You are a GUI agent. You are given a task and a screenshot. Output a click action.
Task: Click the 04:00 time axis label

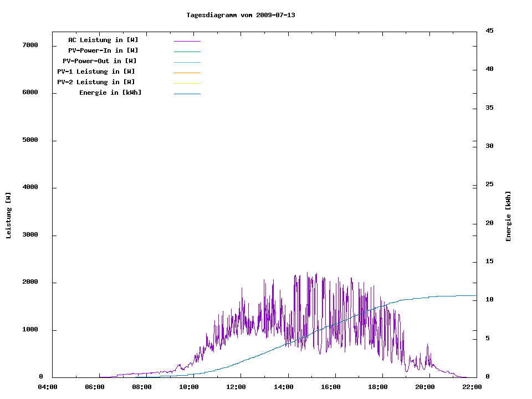[47, 387]
